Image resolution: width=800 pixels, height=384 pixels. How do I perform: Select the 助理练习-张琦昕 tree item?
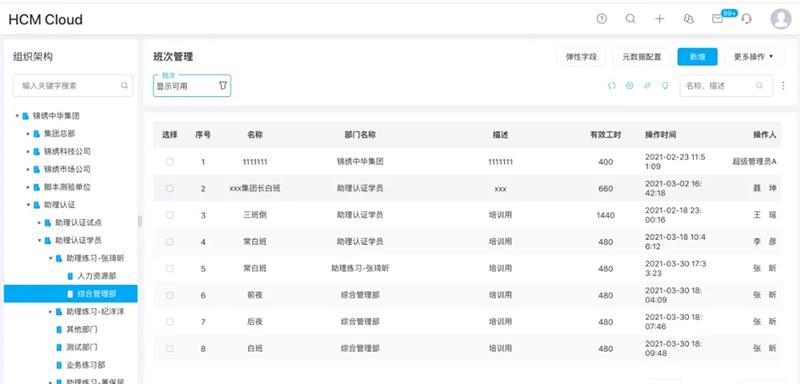[x=95, y=258]
